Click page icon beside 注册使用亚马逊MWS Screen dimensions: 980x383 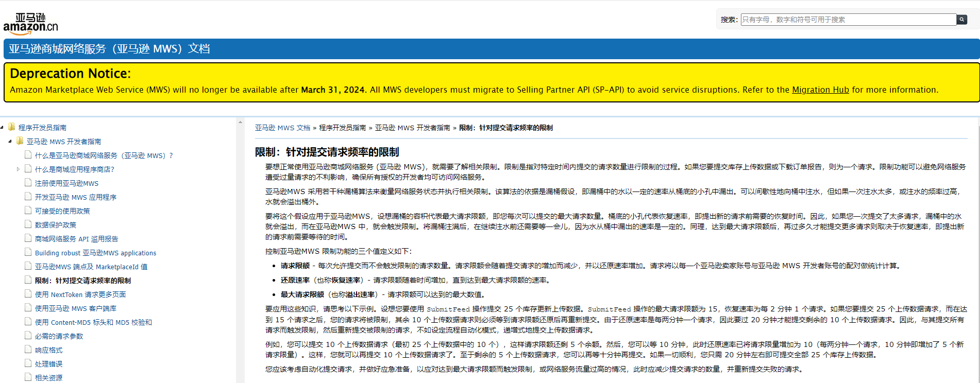pos(28,182)
